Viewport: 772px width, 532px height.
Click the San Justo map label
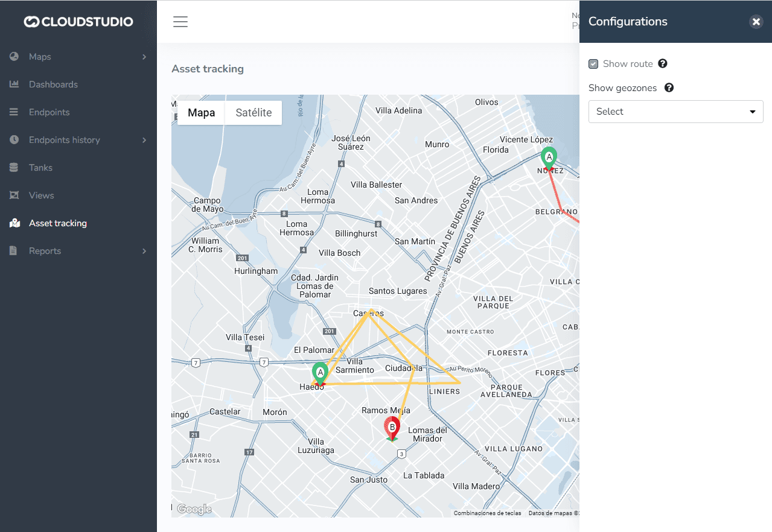coord(369,480)
